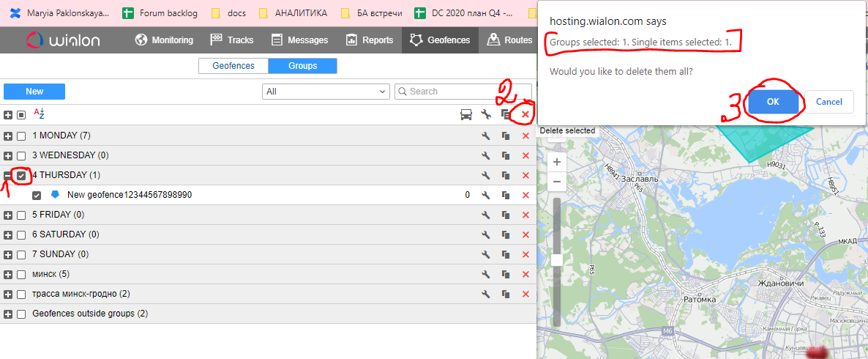Switch to the Geofences sub-tab

[x=233, y=66]
